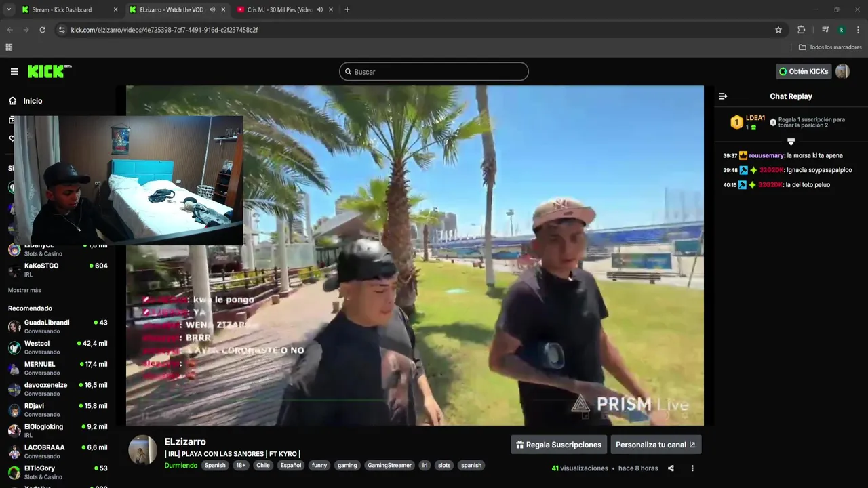Screen dimensions: 868x488
Task: Open KaKoSTGO channel in the sidebar
Action: pos(58,270)
